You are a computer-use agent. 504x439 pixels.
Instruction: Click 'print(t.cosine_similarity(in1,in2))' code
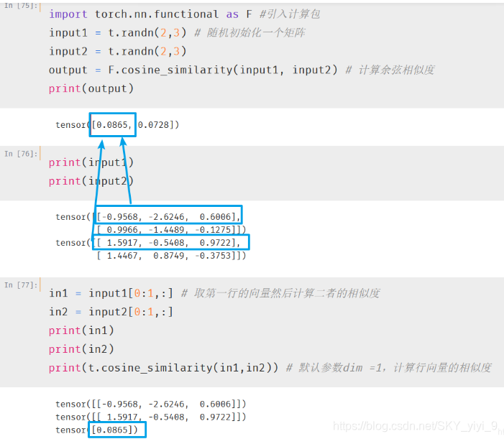tap(164, 368)
